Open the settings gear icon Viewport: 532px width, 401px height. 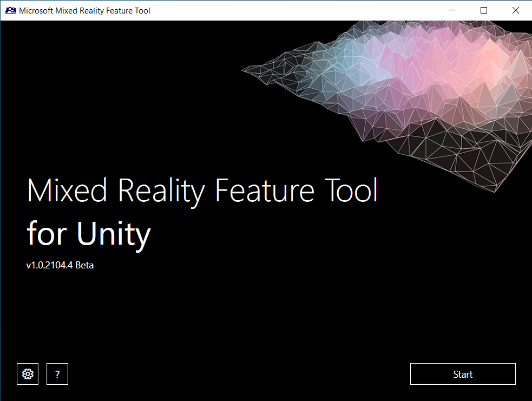28,374
